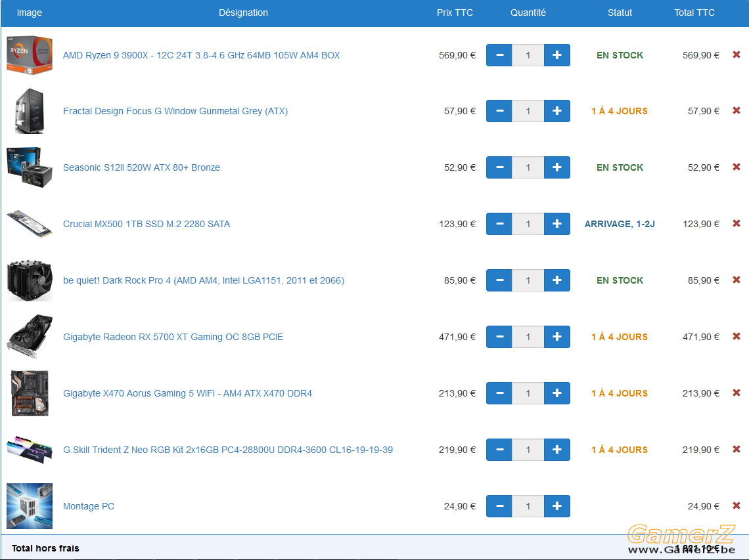Image resolution: width=749 pixels, height=560 pixels.
Task: Click the 'Désignation' column header
Action: pos(243,13)
